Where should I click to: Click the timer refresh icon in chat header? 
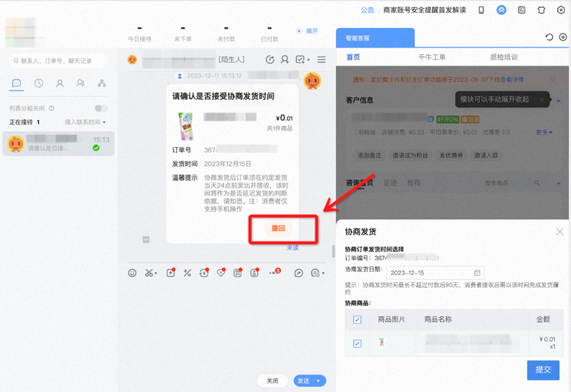(270, 60)
